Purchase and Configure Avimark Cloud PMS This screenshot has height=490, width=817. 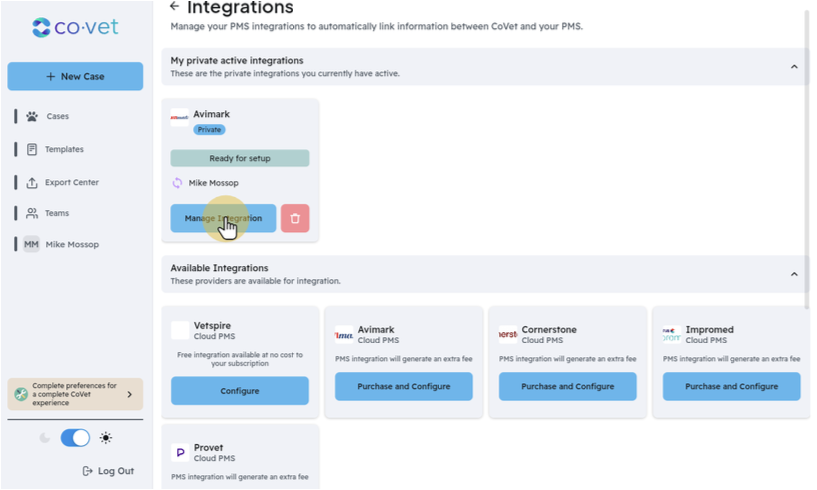tap(404, 387)
